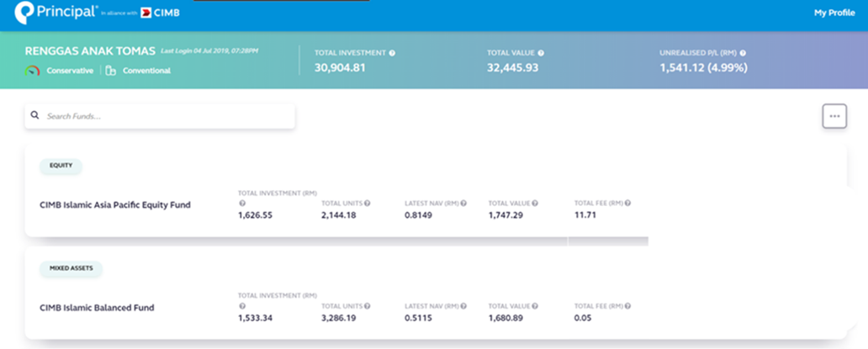Click total investment value 30,904.81
Image resolution: width=868 pixels, height=349 pixels.
(x=340, y=68)
